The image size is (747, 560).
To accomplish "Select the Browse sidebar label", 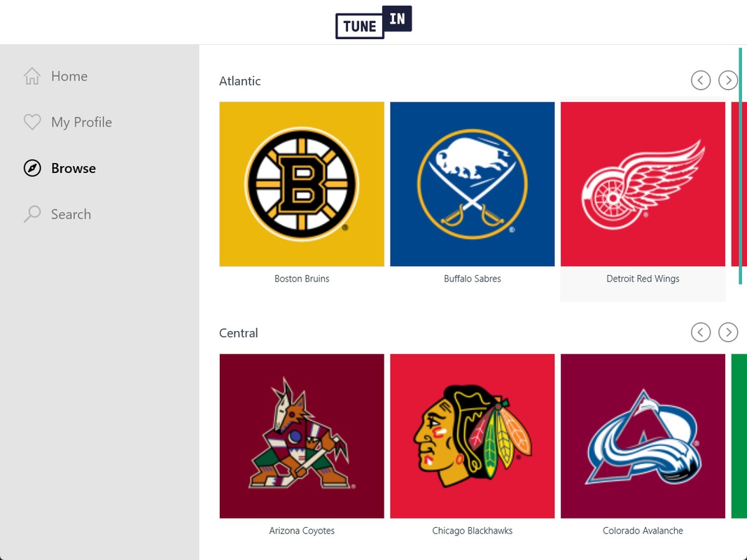I will (74, 168).
